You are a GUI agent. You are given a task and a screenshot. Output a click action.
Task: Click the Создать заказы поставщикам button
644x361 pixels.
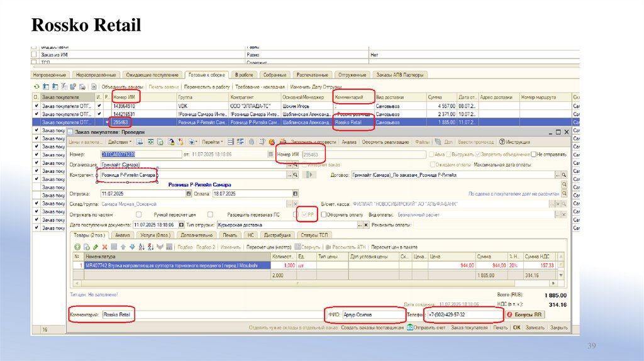pyautogui.click(x=372, y=327)
